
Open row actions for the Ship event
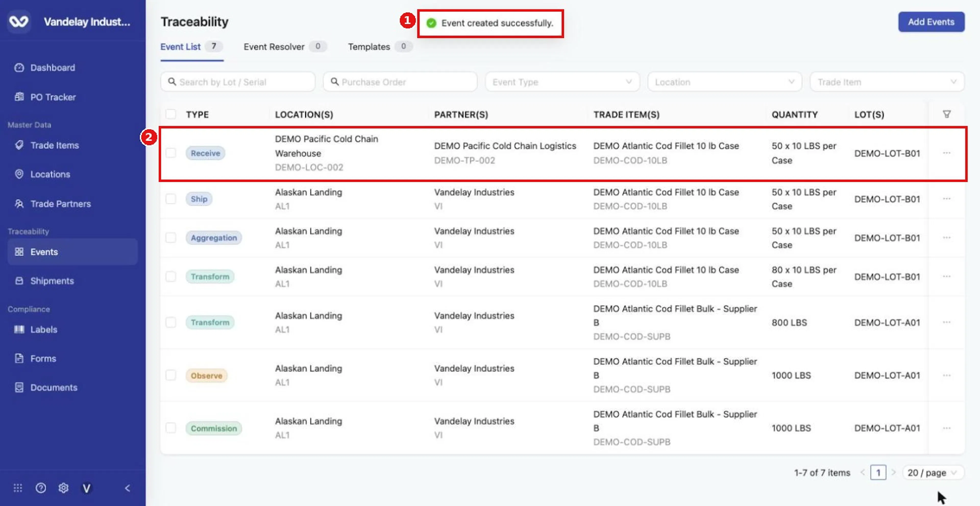click(x=947, y=199)
